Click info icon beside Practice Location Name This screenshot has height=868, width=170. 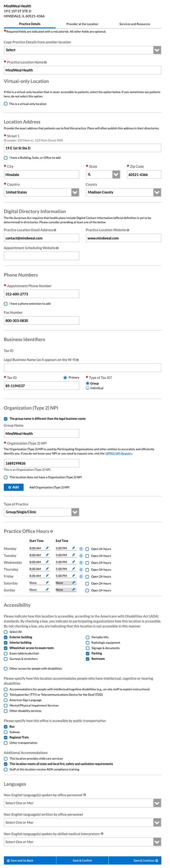tap(45, 62)
